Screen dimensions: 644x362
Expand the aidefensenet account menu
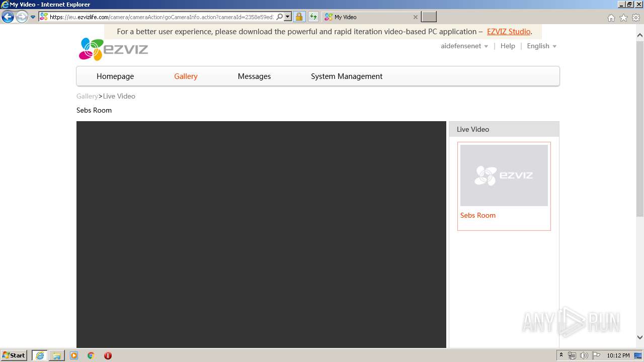(464, 46)
